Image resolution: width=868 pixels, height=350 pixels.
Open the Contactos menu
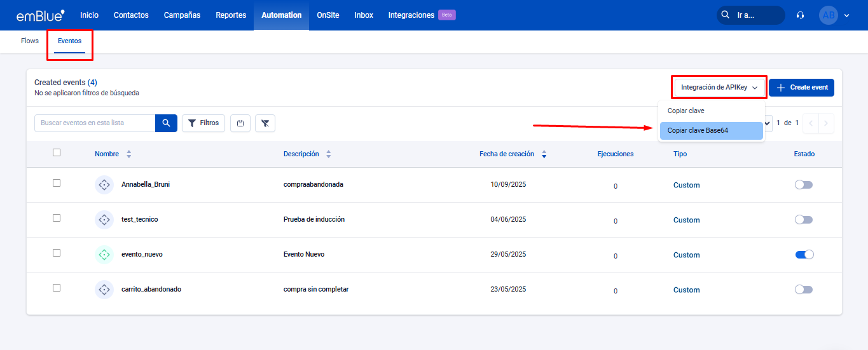[x=131, y=15]
